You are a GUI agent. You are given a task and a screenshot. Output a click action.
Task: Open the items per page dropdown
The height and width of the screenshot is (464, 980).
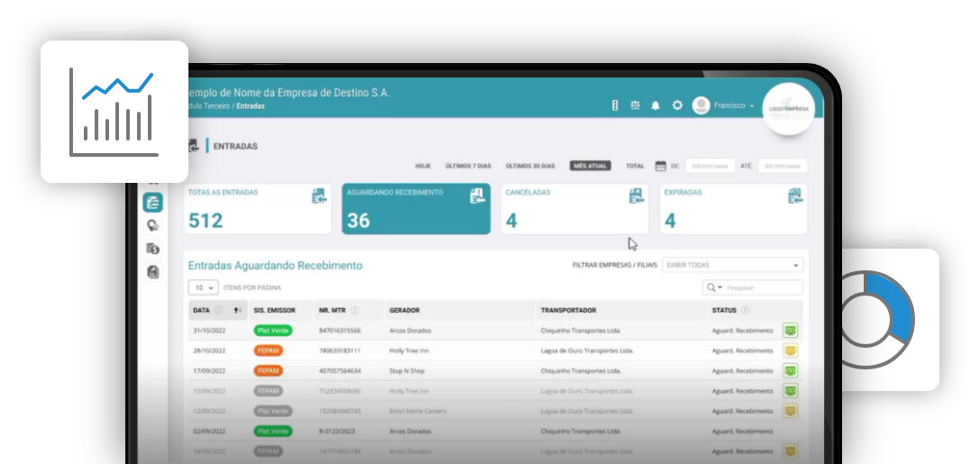(204, 287)
